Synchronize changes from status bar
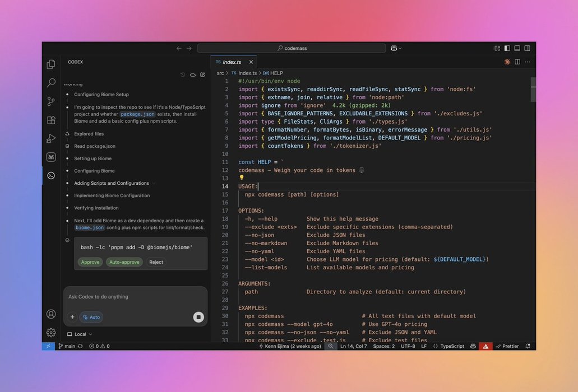The image size is (578, 392). click(x=80, y=346)
